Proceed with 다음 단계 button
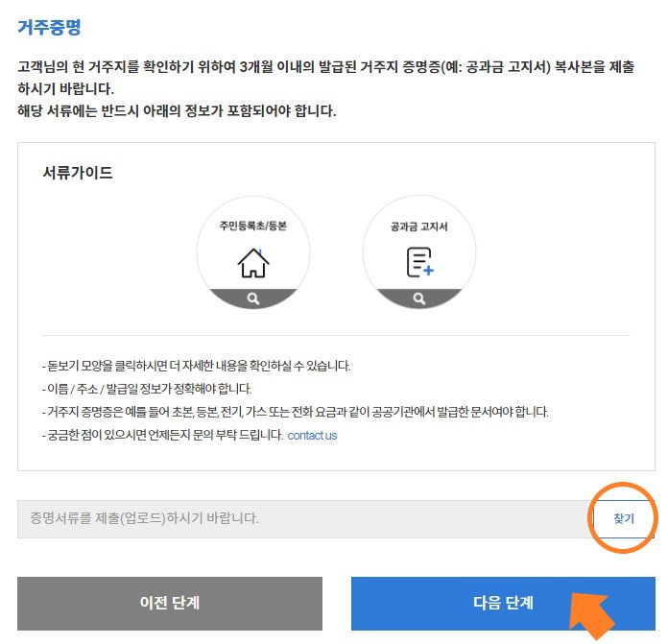668x644 pixels. (x=503, y=603)
